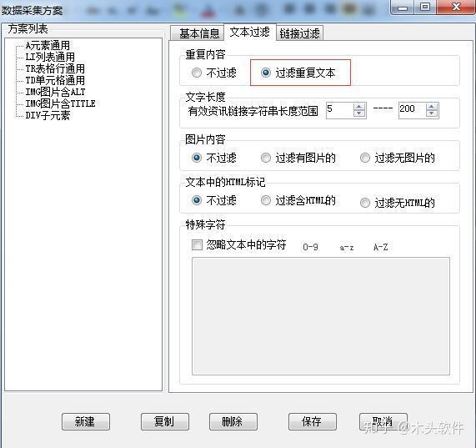This screenshot has width=476, height=448.
Task: Decrease the maximum length value 200
Action: (x=432, y=113)
